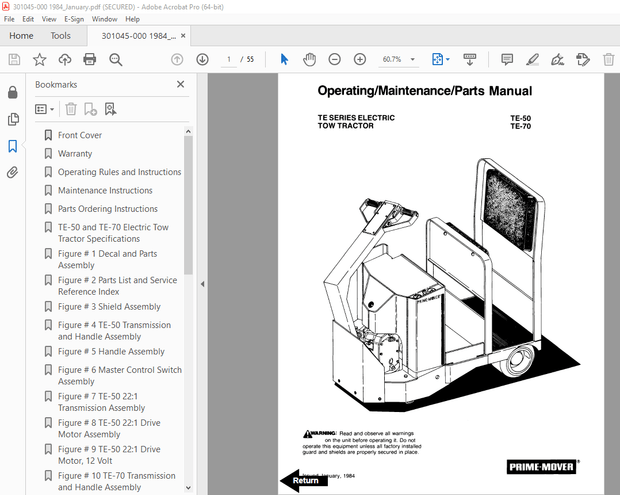Open Parts Ordering Instructions bookmark
Screen dimensions: 620x495
108,209
